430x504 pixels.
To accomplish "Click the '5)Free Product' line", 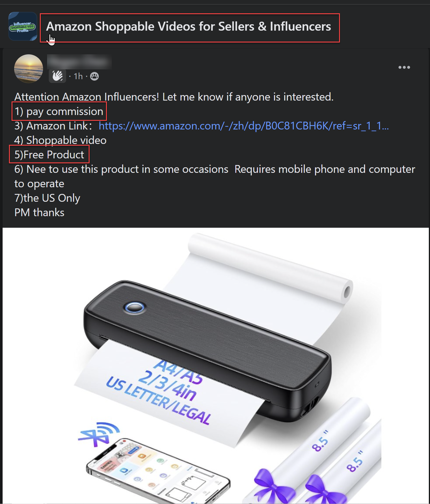I will 49,155.
